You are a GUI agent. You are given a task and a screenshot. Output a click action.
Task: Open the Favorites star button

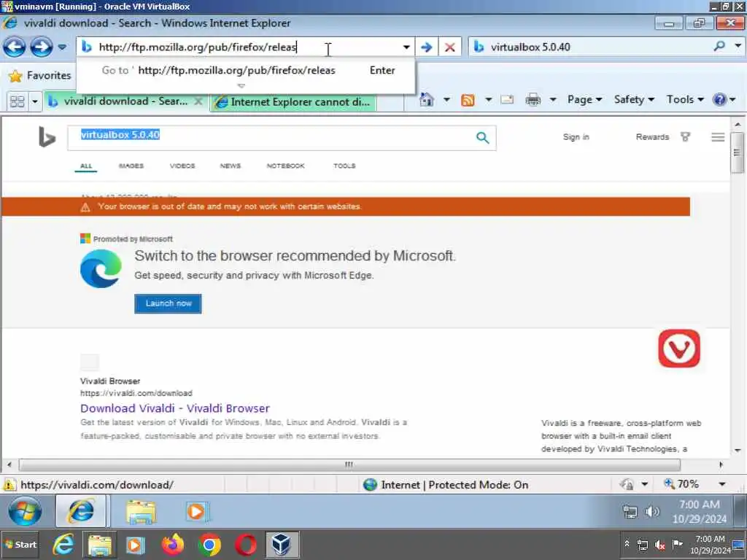pos(39,76)
